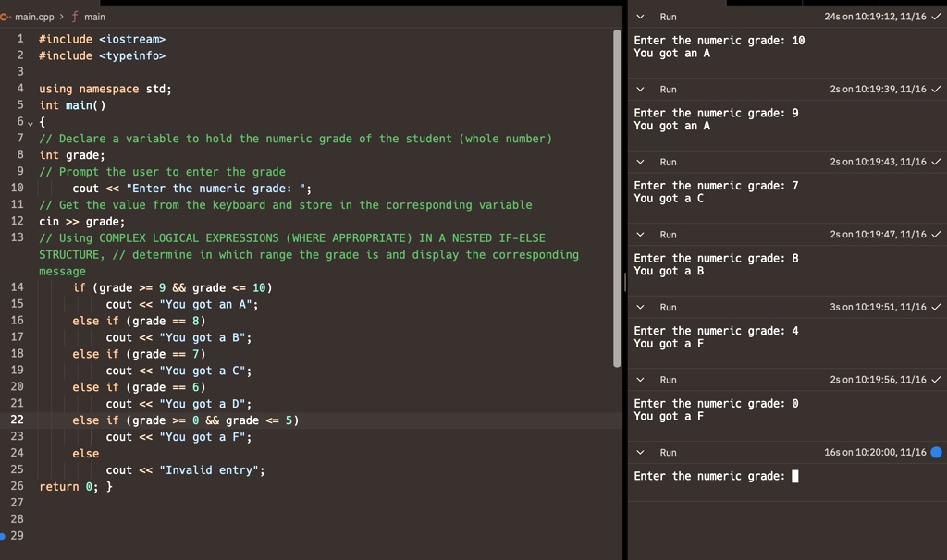Click the checkmark on the 10:19:56 run
The height and width of the screenshot is (560, 947).
click(936, 380)
